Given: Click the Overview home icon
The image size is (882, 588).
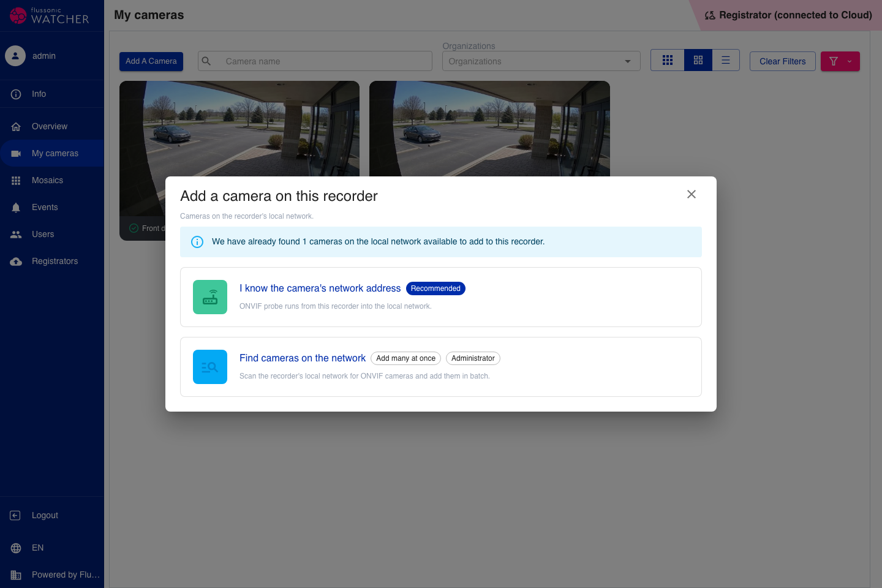Looking at the screenshot, I should (x=16, y=127).
